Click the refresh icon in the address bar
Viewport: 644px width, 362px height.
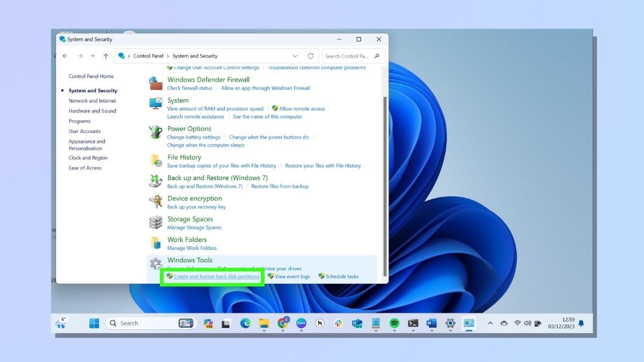(x=311, y=56)
